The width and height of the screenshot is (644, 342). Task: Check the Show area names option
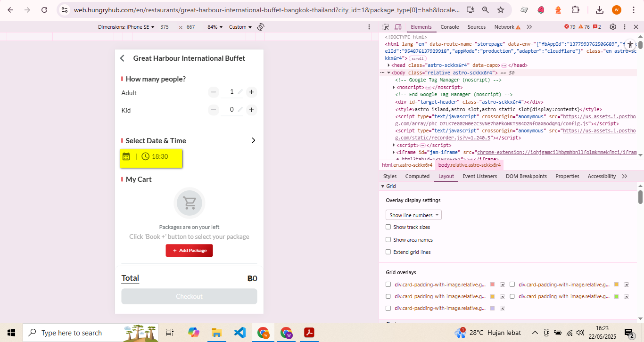pos(388,240)
